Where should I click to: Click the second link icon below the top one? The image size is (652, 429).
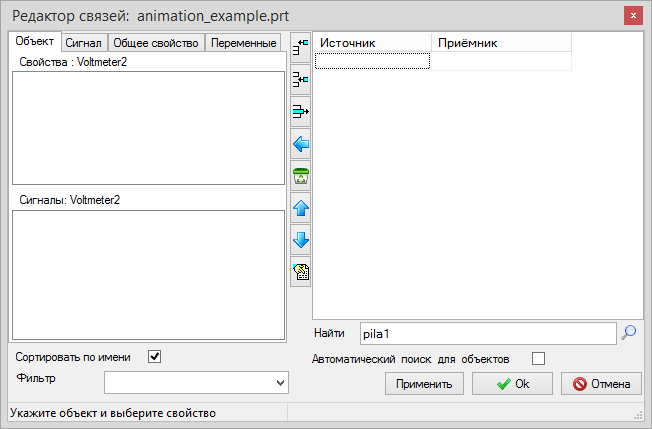pos(300,79)
